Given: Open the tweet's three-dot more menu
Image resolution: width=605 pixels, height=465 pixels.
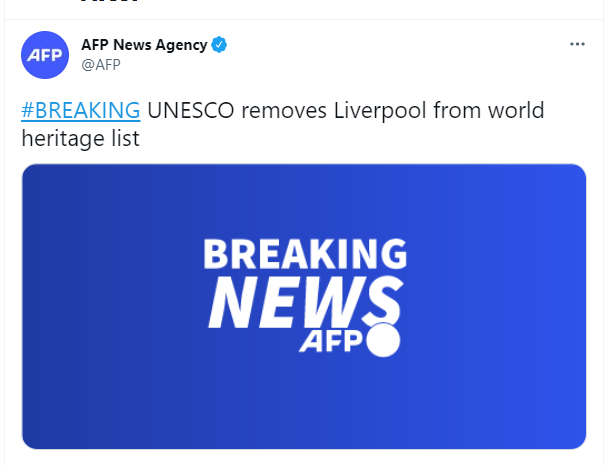Looking at the screenshot, I should tap(576, 44).
